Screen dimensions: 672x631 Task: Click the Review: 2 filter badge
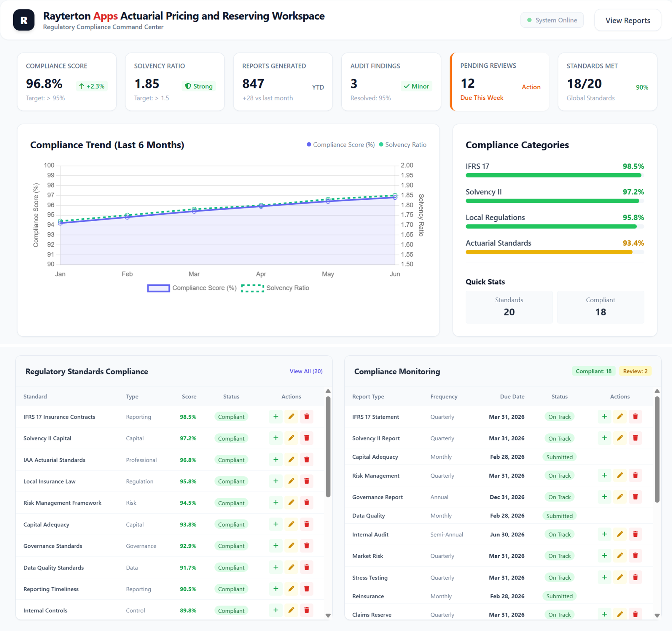[x=635, y=371]
